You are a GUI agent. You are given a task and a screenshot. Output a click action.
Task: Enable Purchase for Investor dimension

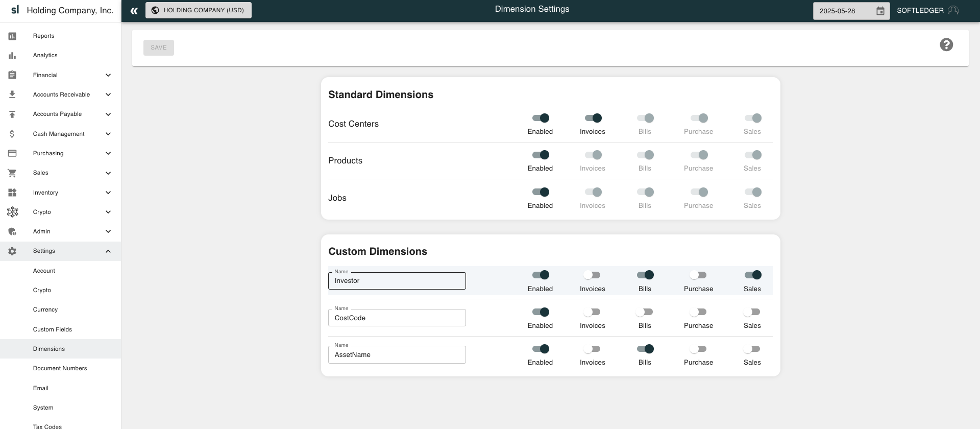point(698,275)
